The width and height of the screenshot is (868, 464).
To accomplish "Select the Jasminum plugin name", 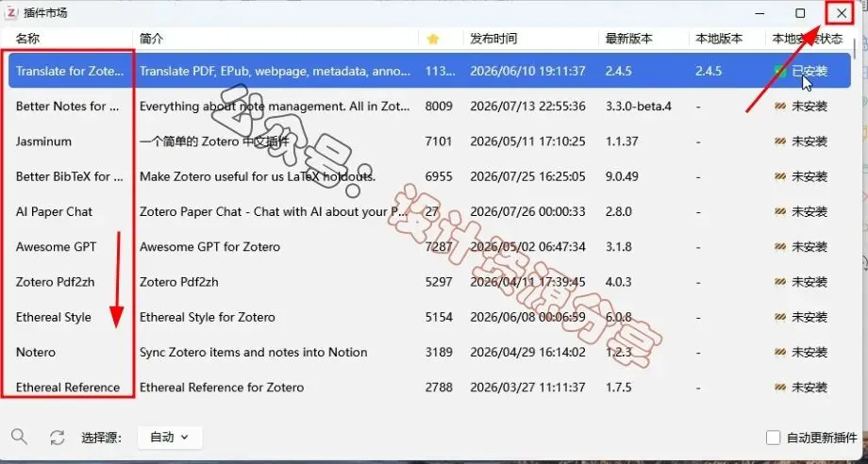I will (43, 141).
